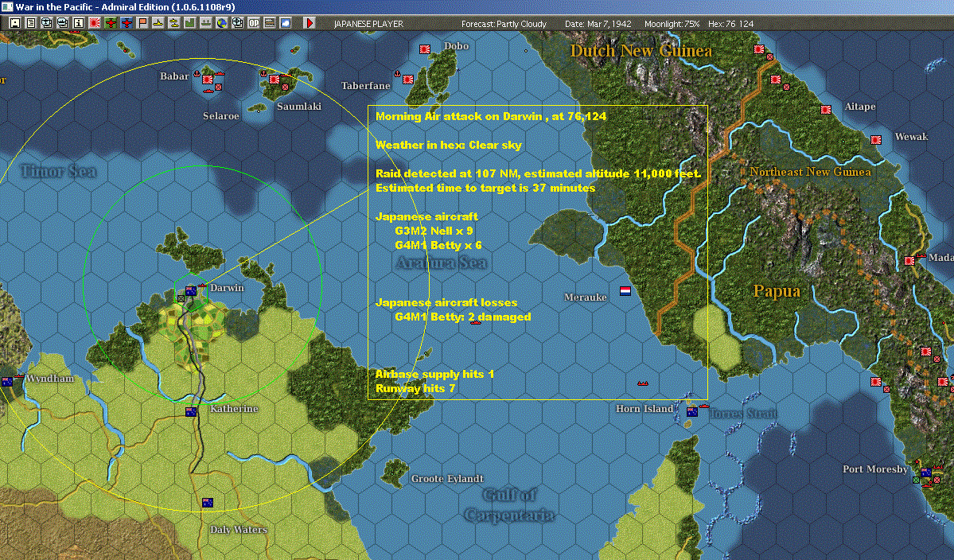Image resolution: width=954 pixels, height=560 pixels.
Task: Click the crosshair target toolbar icon
Action: 237,23
